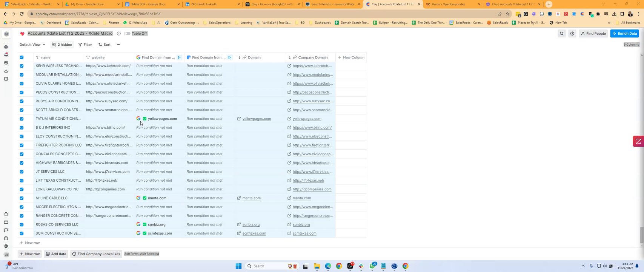644x272 pixels.
Task: Open the Default View dropdown
Action: 32,45
